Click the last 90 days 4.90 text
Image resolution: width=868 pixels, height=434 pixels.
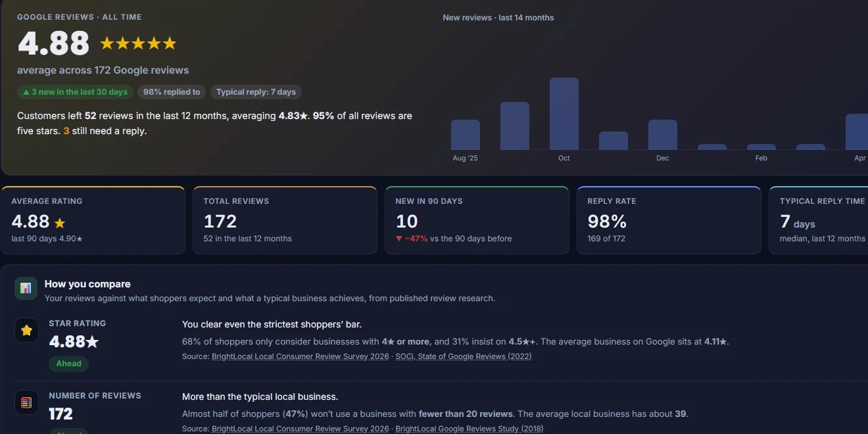(x=47, y=239)
